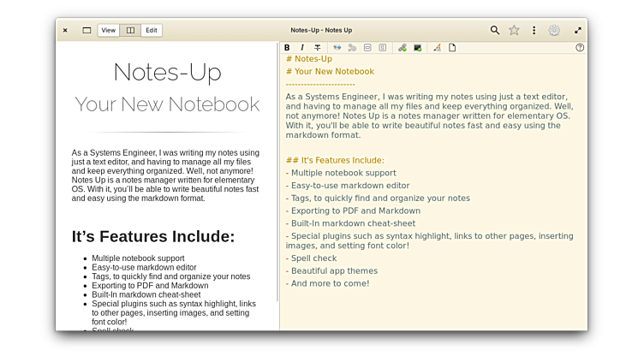Switch to Edit mode

coord(152,30)
